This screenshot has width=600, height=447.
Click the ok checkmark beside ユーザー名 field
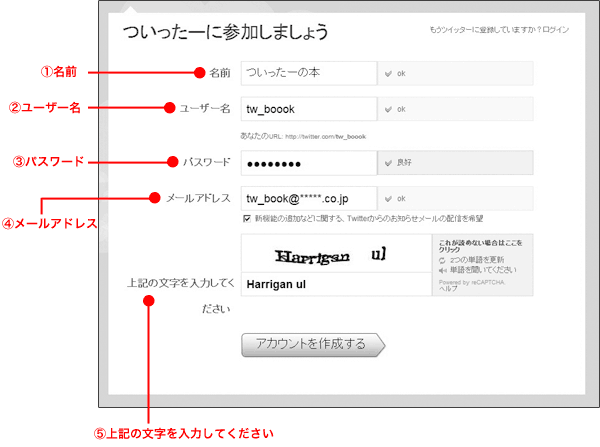point(388,109)
